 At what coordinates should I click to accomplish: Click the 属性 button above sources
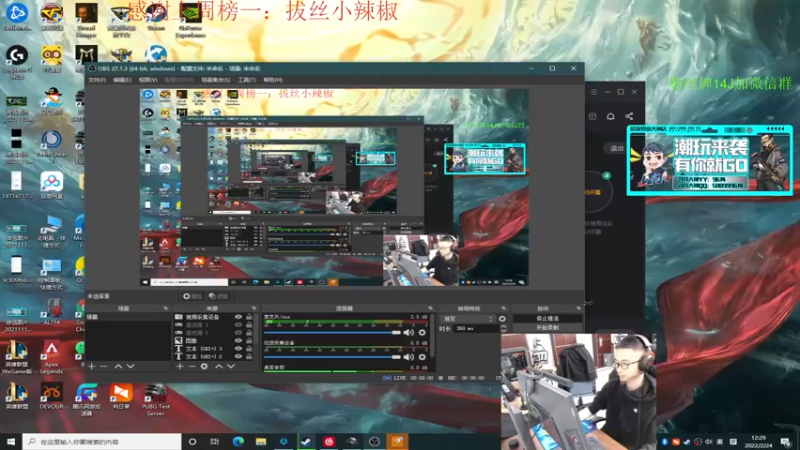(192, 296)
